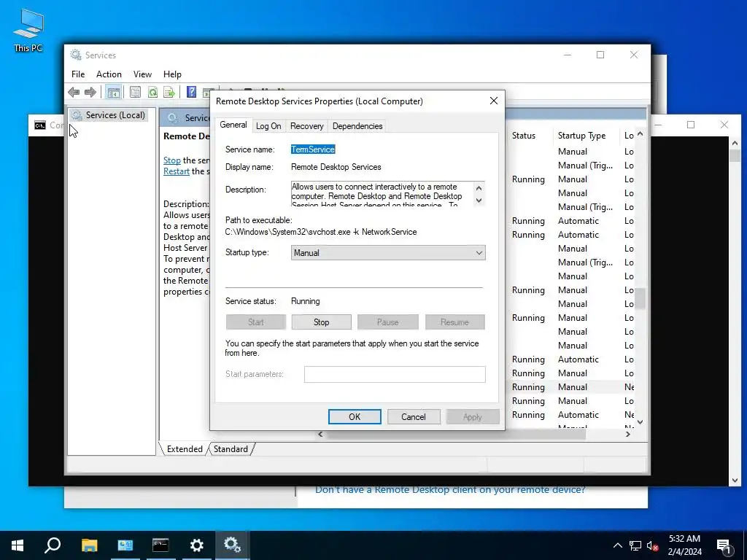
Task: Open File Explorer from the taskbar
Action: point(89,545)
